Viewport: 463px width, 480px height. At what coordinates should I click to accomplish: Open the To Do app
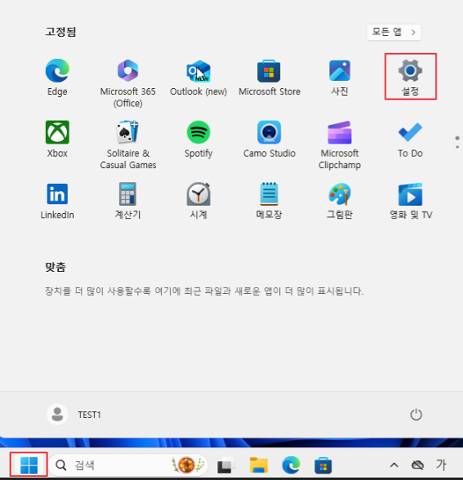click(x=410, y=139)
